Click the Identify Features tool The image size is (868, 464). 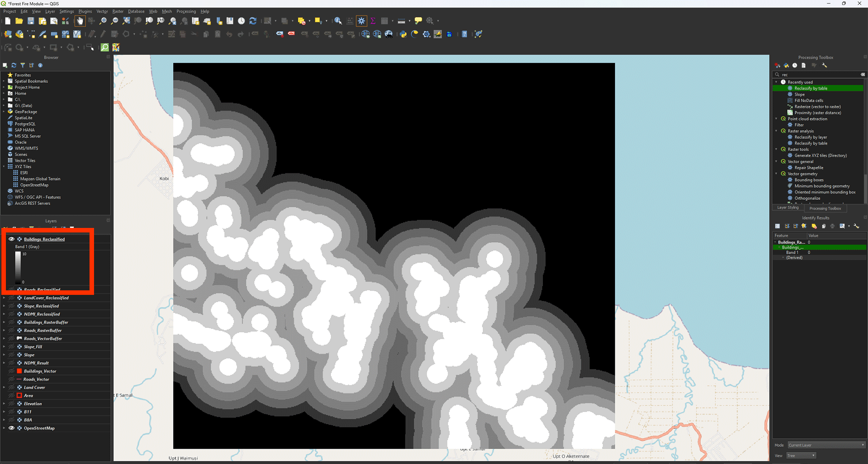(338, 21)
